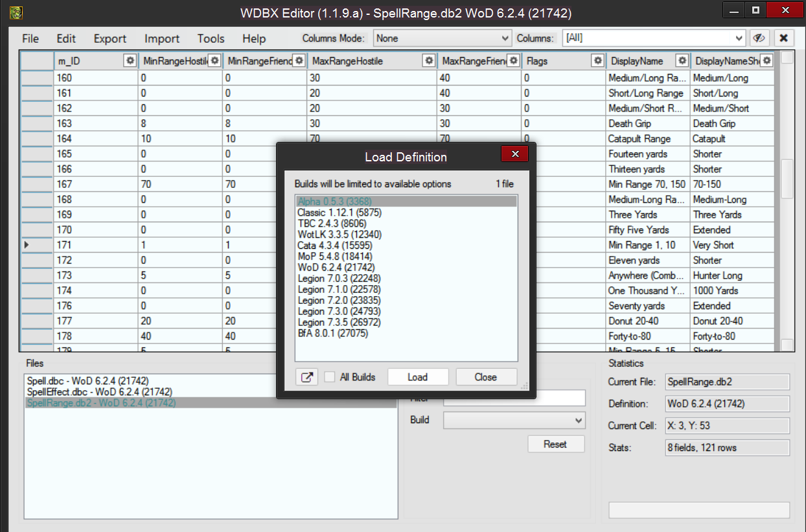
Task: Open DisplayName column settings gear
Action: (682, 60)
